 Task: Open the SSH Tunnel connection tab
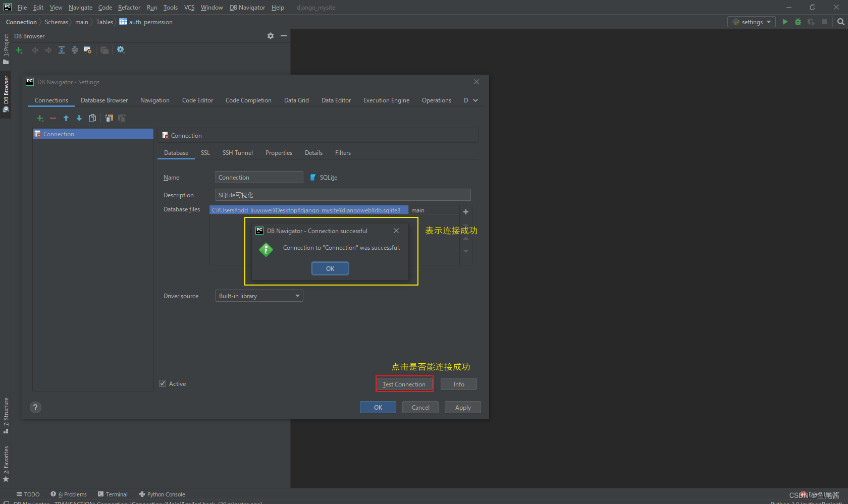click(238, 153)
